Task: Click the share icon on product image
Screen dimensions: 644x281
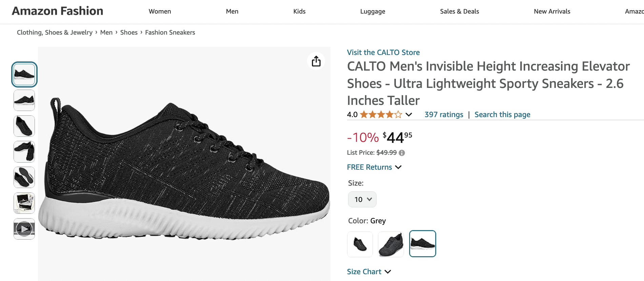Action: tap(316, 61)
